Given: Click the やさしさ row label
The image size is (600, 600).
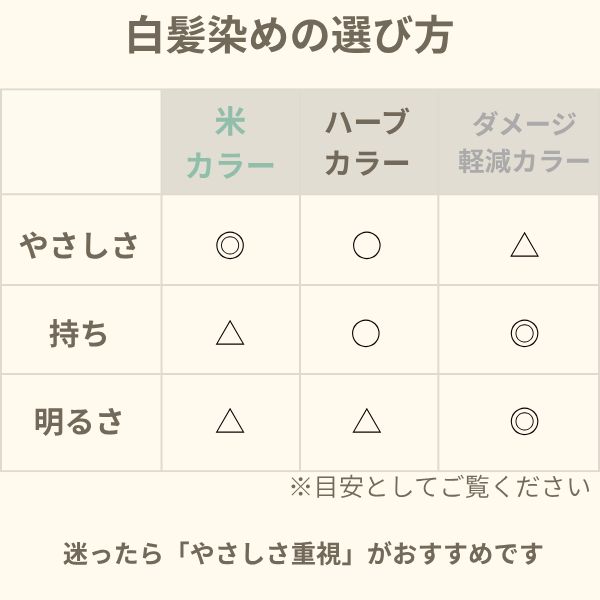Looking at the screenshot, I should [x=80, y=245].
